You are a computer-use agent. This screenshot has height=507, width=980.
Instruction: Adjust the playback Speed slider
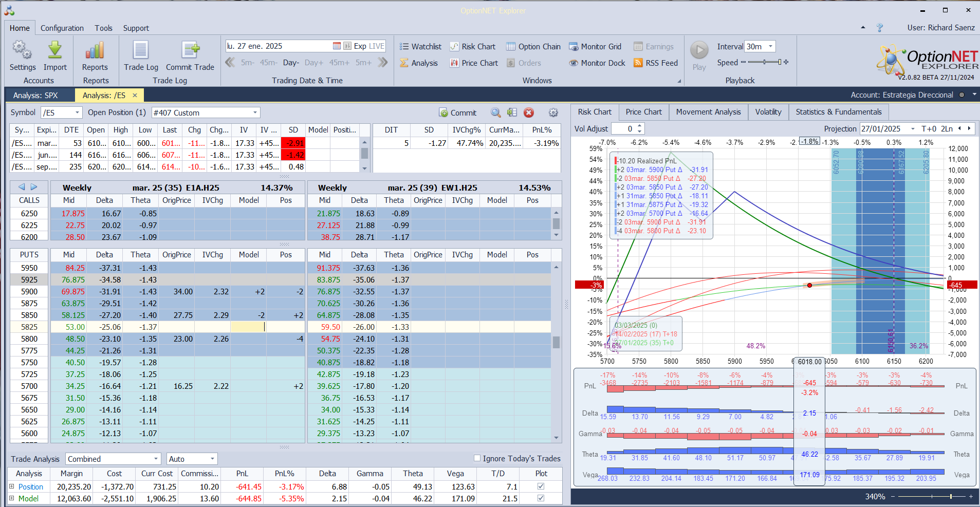coord(765,62)
